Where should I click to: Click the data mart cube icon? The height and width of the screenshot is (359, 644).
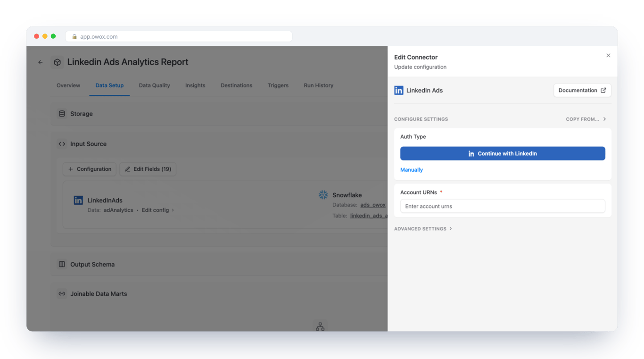click(57, 62)
